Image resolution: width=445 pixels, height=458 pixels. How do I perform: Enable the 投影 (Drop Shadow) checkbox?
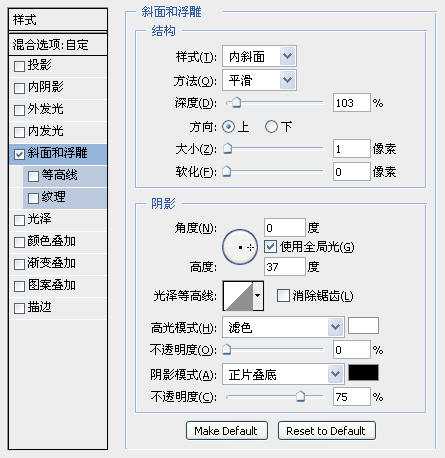[19, 66]
